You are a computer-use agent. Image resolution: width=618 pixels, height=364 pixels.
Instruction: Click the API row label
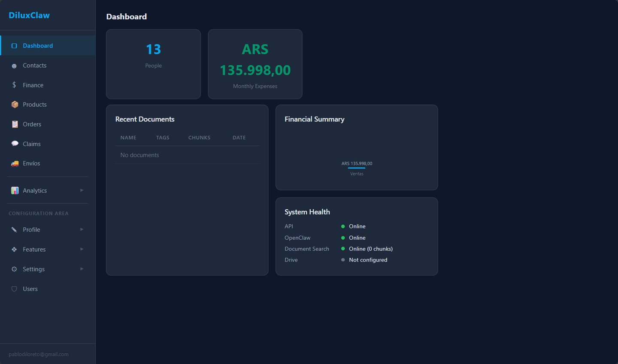[289, 226]
